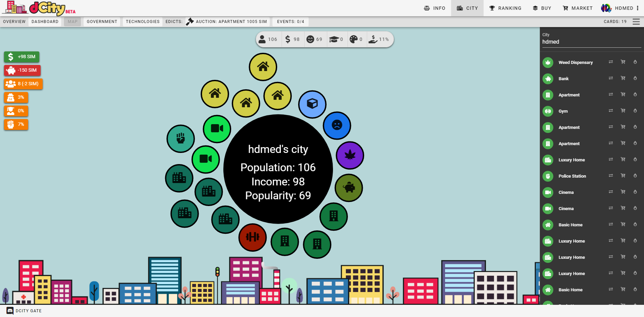644x317 pixels.
Task: Click Bank sell cart icon
Action: coord(623,78)
